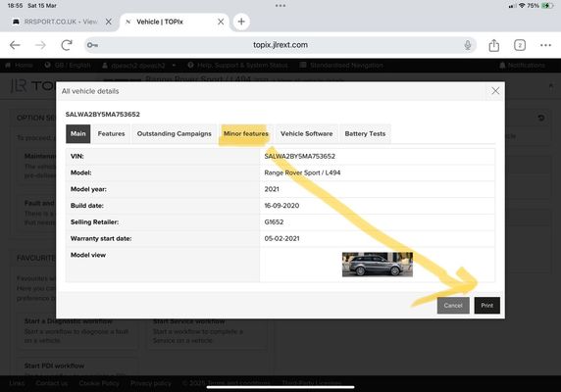Viewport: 561px width, 392px height.
Task: Expand the user account dropdown
Action: pos(139,66)
